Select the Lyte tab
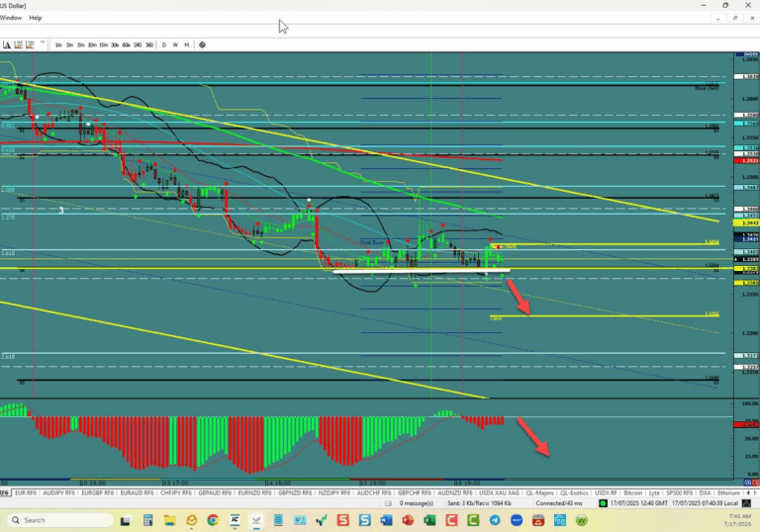 tap(654, 492)
